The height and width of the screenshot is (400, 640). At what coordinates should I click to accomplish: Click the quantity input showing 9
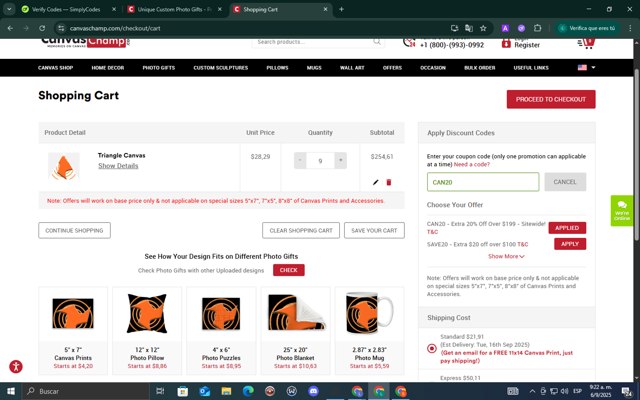click(x=320, y=161)
